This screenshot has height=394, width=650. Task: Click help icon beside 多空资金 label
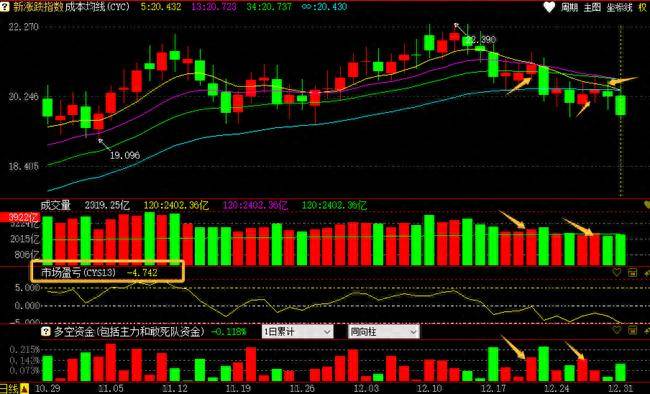[x=46, y=331]
